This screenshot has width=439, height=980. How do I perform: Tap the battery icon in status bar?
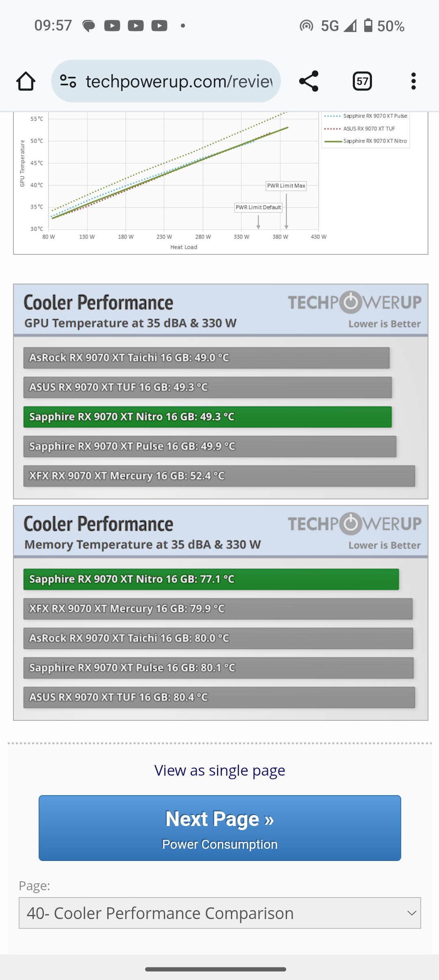click(368, 26)
